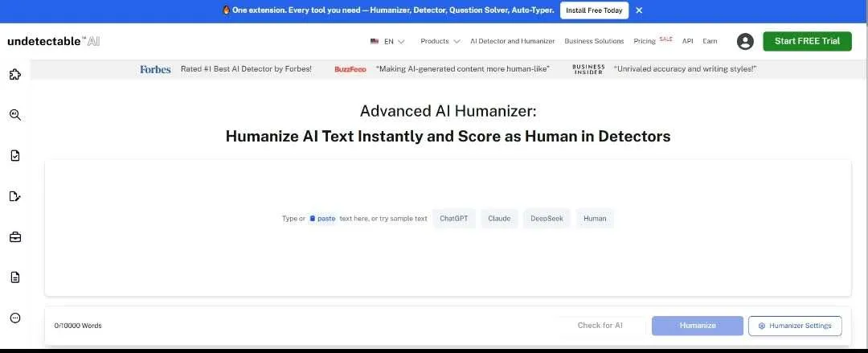Screen dimensions: 868x353
Task: Click the Check for AI button
Action: [600, 326]
